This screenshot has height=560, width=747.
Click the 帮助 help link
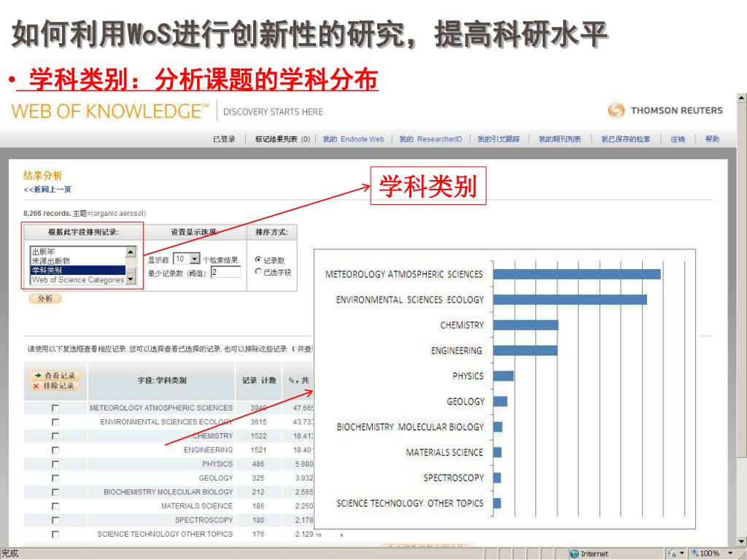coord(712,139)
